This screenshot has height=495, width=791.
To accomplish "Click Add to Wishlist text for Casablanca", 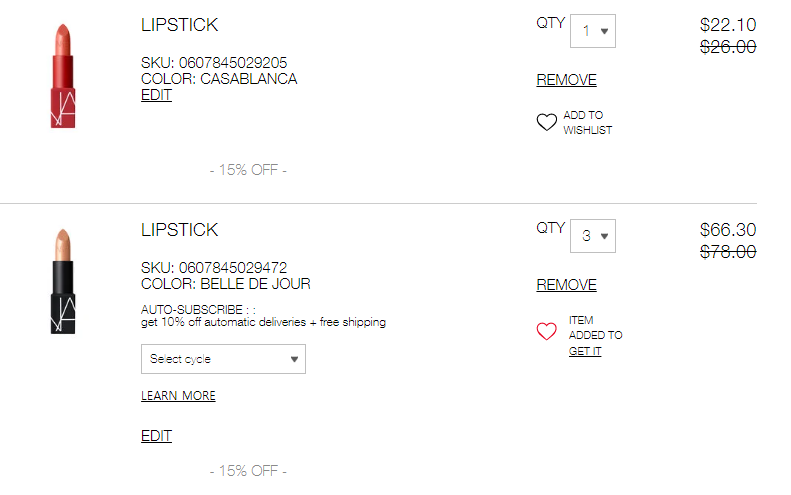I will pyautogui.click(x=588, y=123).
